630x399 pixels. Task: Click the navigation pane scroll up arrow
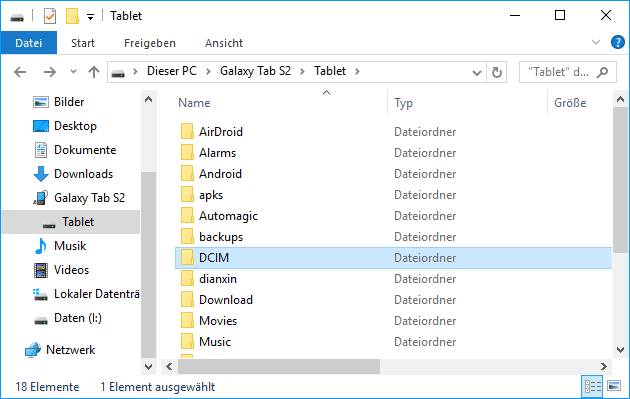pos(148,99)
